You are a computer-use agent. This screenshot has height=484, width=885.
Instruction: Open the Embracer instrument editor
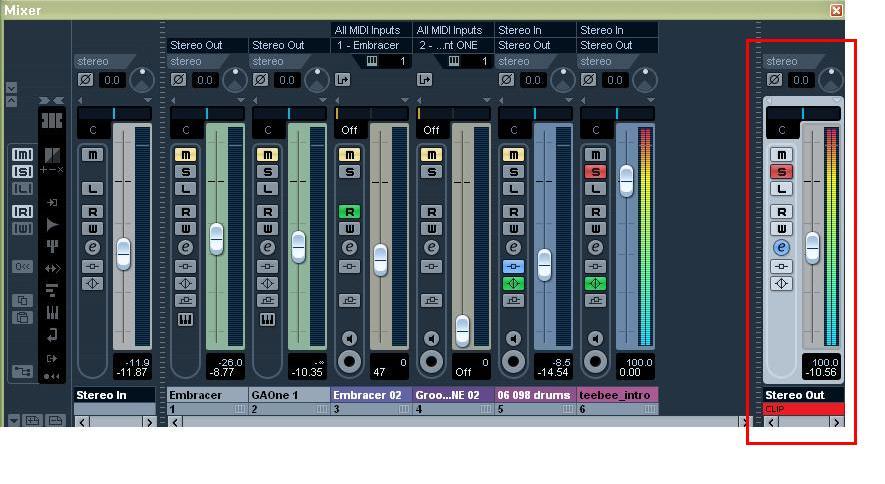(x=185, y=320)
